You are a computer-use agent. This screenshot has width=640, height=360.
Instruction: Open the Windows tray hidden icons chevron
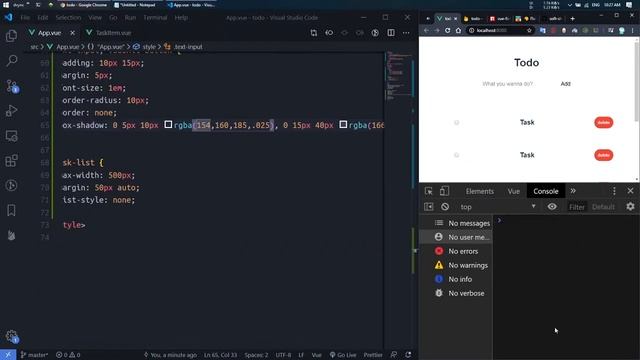click(569, 5)
